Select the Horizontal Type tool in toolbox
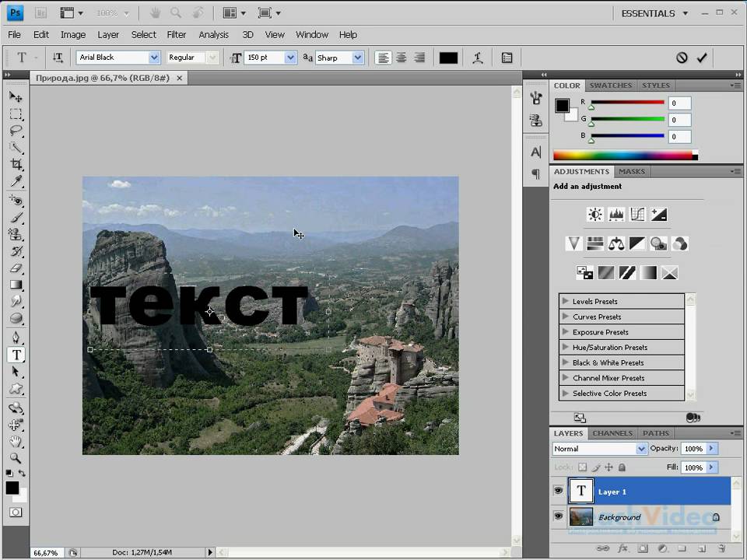 point(16,355)
